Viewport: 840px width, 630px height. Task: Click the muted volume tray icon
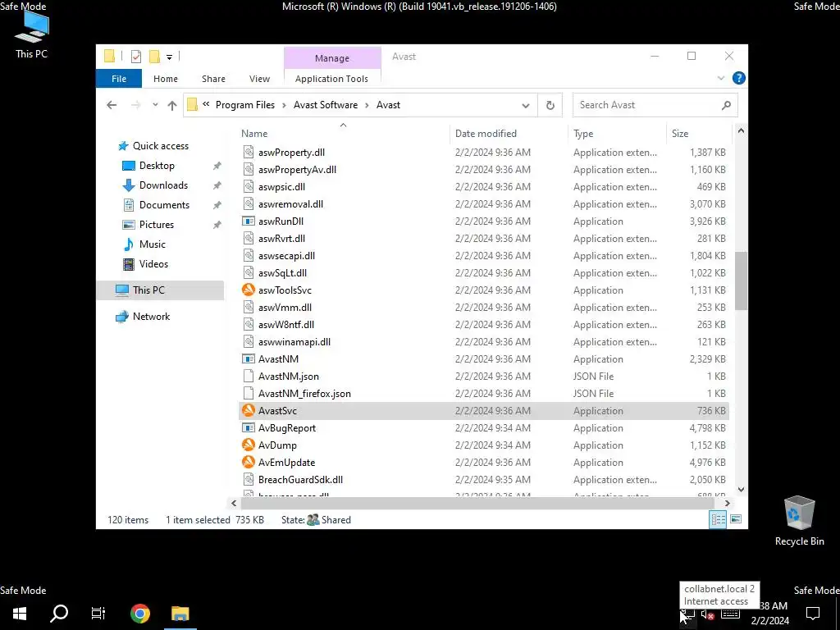pyautogui.click(x=708, y=615)
